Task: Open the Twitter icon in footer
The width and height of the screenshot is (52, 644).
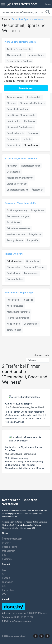Action: pos(41,636)
